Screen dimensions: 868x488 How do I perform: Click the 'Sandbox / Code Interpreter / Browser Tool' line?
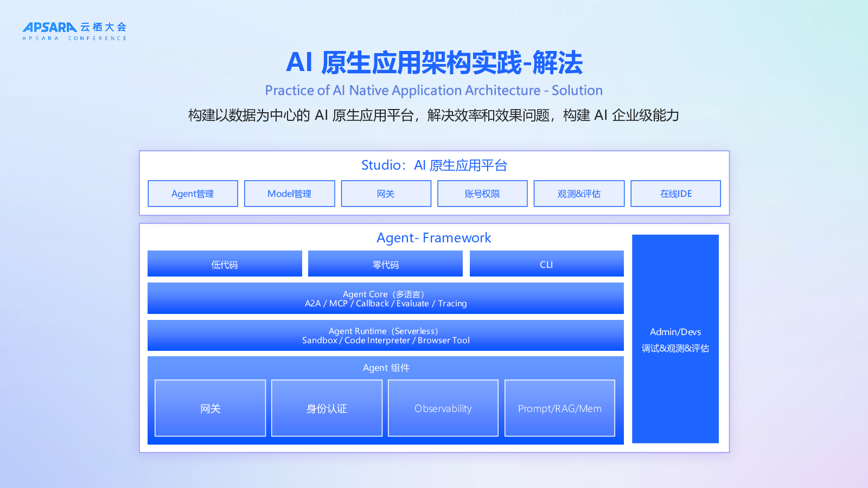click(386, 341)
